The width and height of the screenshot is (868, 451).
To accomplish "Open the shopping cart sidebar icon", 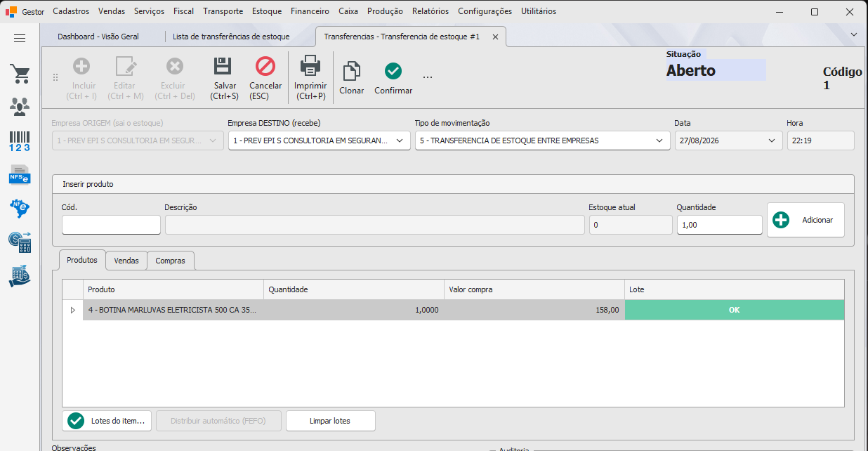I will (x=20, y=73).
